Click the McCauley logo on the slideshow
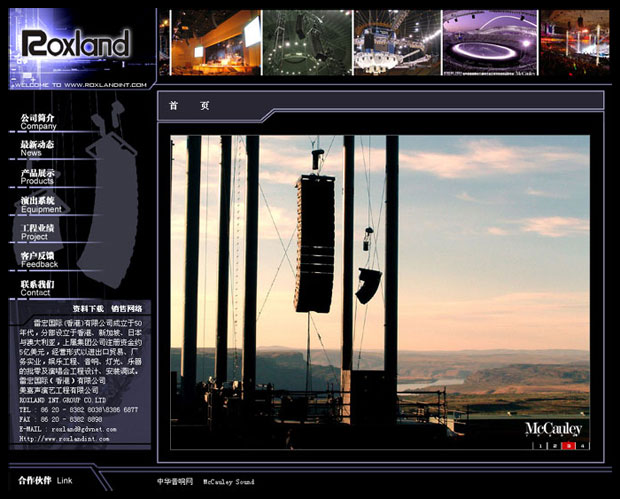 553,429
